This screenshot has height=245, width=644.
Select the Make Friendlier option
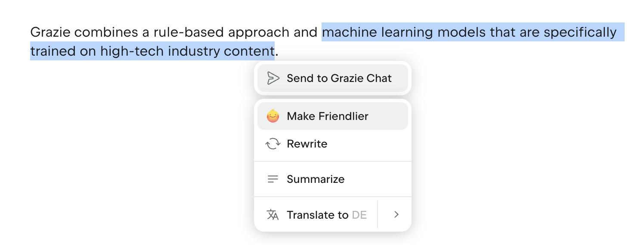click(333, 116)
